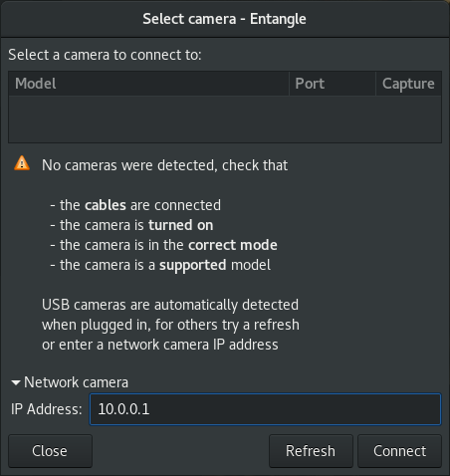Click "Select a camera to connect to:" label
450x476 pixels.
point(105,55)
